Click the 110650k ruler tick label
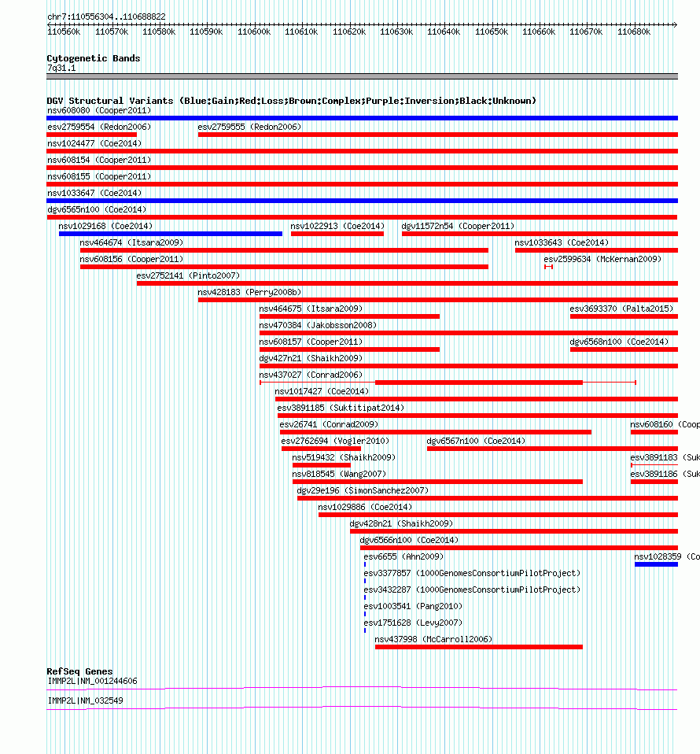 coord(491,31)
